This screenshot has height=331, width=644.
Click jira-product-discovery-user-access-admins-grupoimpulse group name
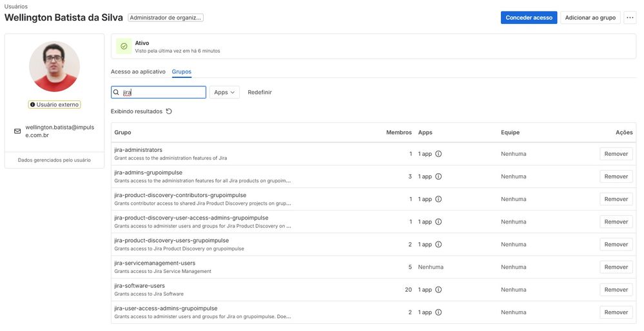[x=191, y=218]
